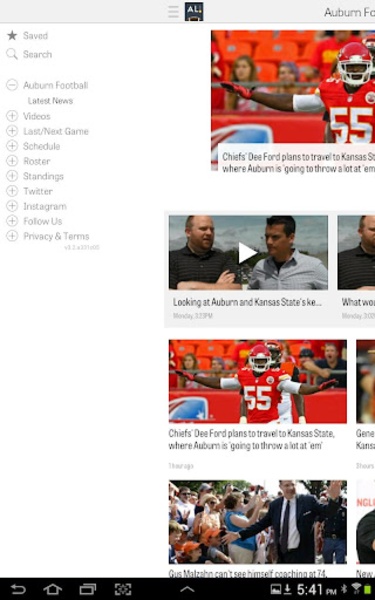Tap the 5:41 PM clock
The width and height of the screenshot is (375, 600).
(316, 590)
